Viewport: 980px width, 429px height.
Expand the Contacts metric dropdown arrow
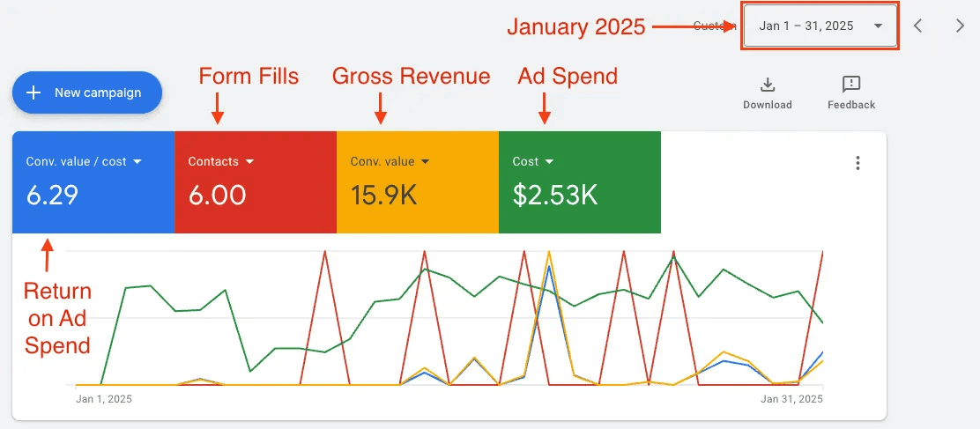249,162
